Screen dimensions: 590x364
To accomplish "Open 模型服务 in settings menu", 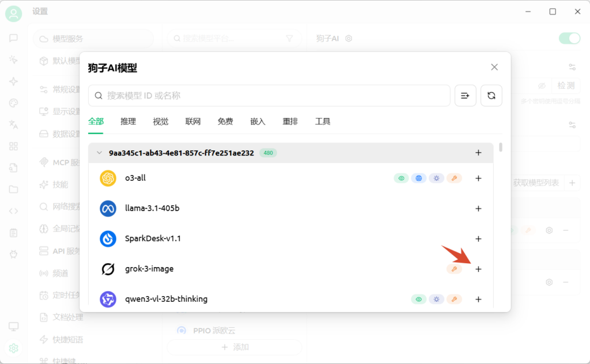I will pyautogui.click(x=93, y=39).
